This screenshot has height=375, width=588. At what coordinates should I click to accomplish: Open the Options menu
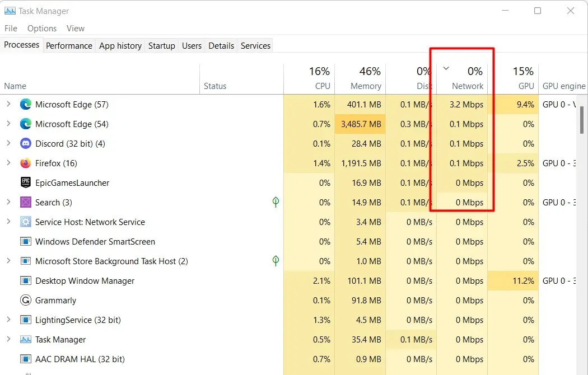coord(41,28)
